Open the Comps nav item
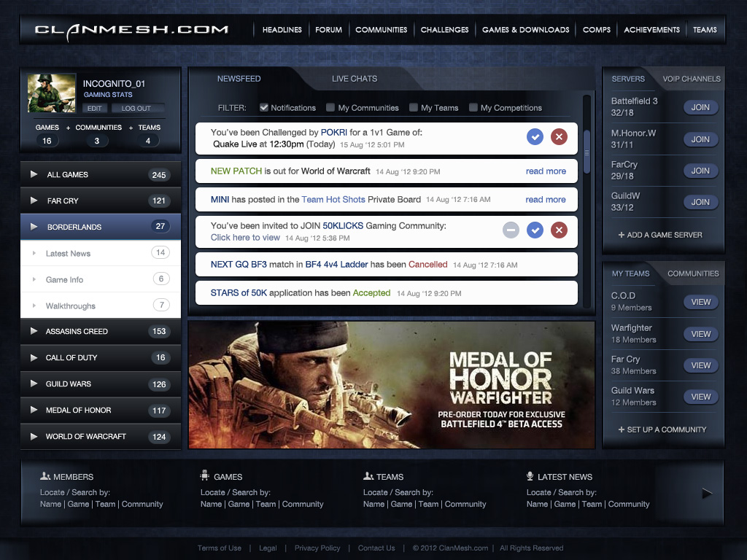The width and height of the screenshot is (747, 560). 597,29
